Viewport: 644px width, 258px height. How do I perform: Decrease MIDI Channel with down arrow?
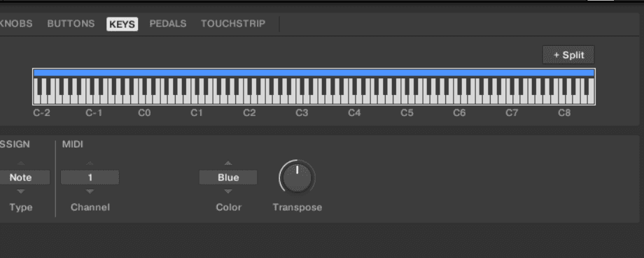click(90, 191)
